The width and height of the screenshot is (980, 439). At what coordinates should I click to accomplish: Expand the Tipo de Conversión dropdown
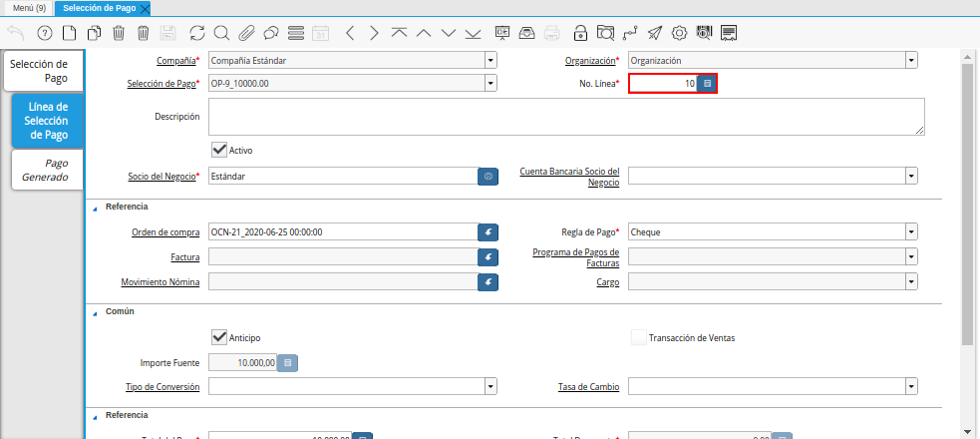pos(490,386)
